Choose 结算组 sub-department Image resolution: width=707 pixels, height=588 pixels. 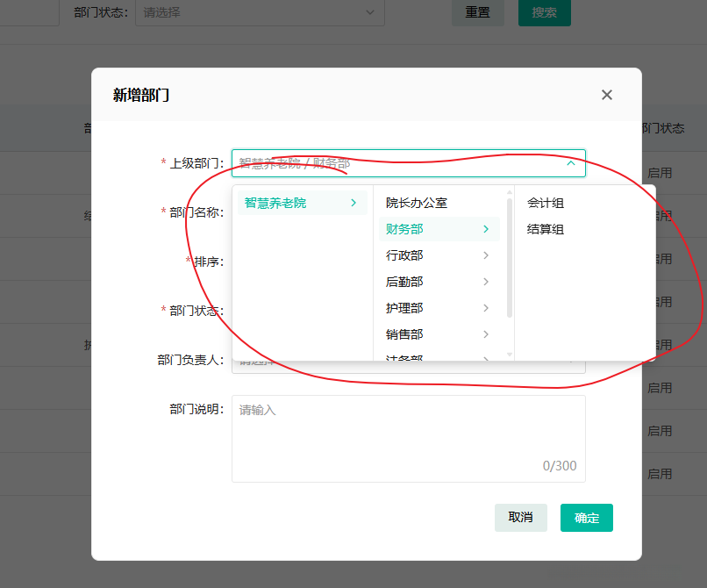[546, 229]
